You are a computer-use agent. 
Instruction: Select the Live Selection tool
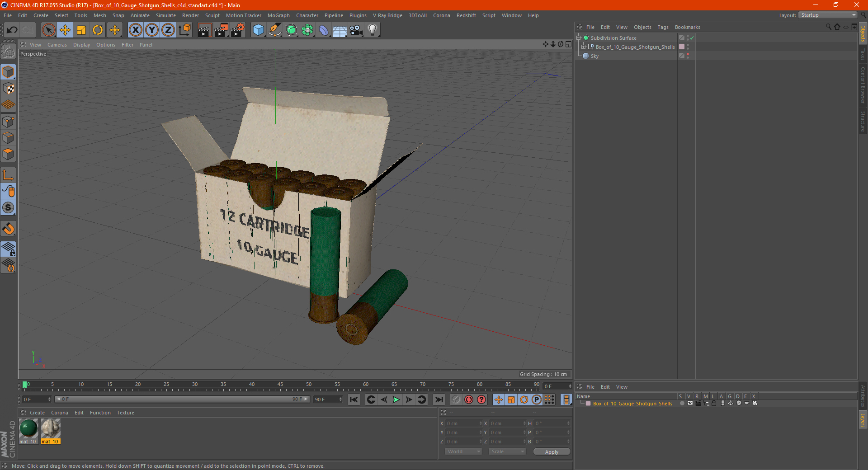48,30
